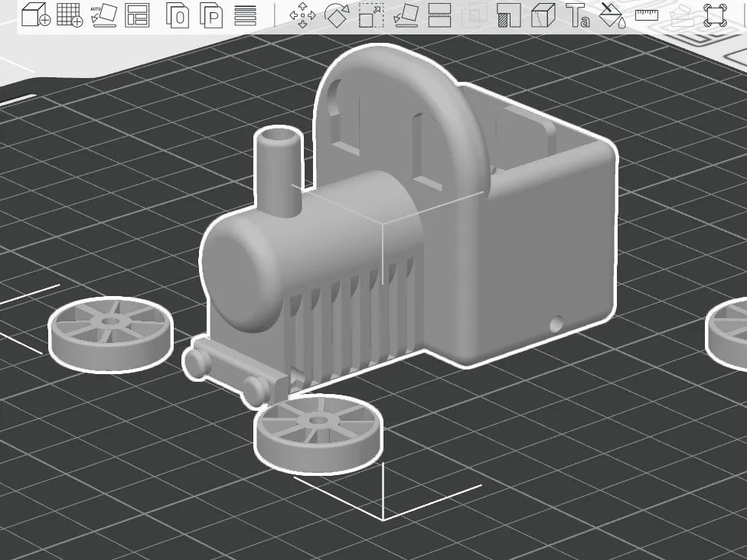Open the Assembly view icon

(715, 15)
